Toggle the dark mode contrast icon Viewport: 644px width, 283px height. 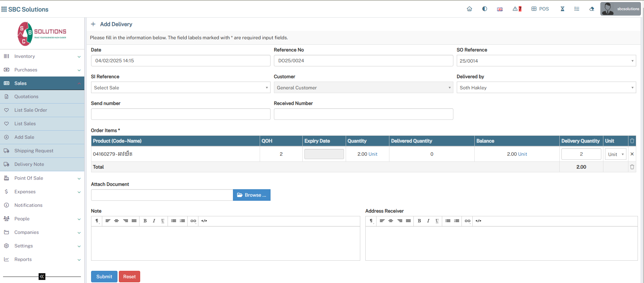coord(485,9)
